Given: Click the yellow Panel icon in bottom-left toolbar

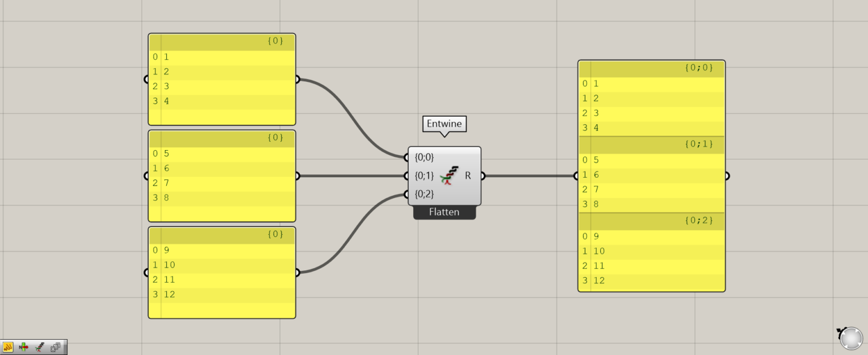Looking at the screenshot, I should click(x=8, y=347).
